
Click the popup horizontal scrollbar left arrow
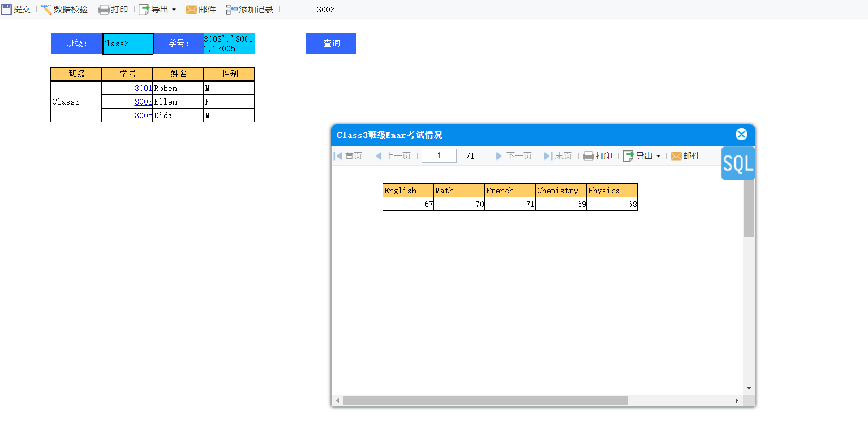click(x=338, y=400)
